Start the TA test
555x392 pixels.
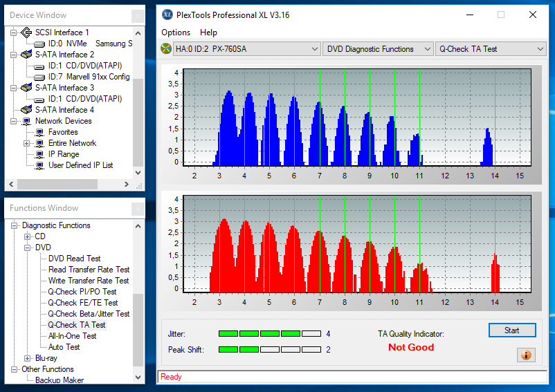point(512,330)
